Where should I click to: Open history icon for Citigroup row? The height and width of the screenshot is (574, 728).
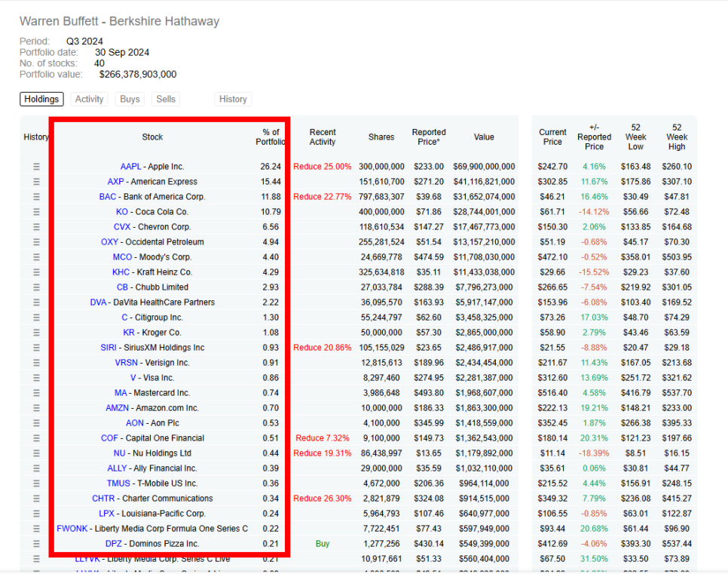tap(36, 318)
